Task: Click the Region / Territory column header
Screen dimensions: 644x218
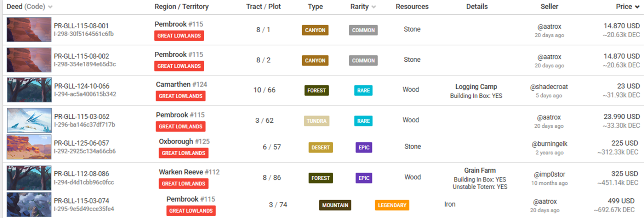Action: [181, 6]
